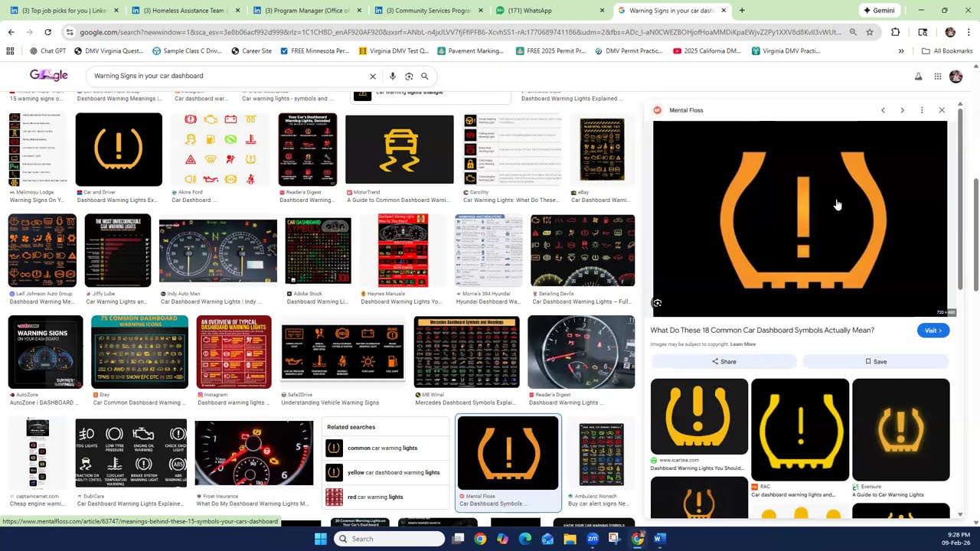Go back in browser history
Viewport: 980px width, 551px height.
coord(11,32)
